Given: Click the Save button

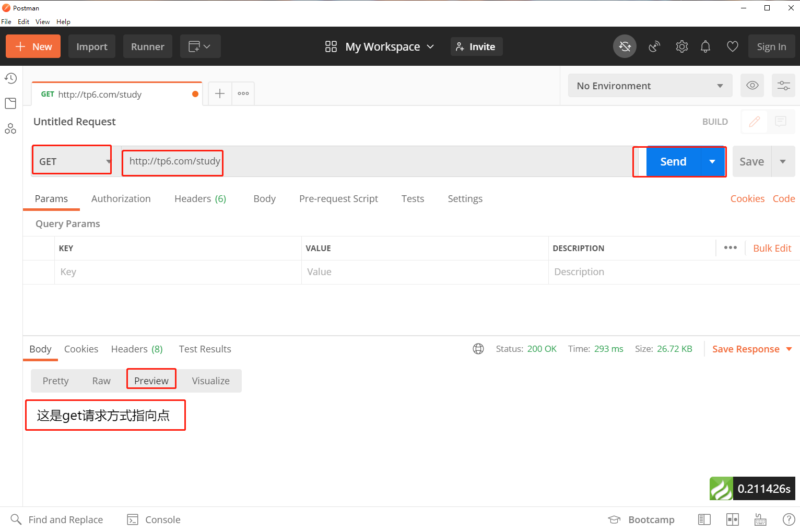Looking at the screenshot, I should pos(751,161).
